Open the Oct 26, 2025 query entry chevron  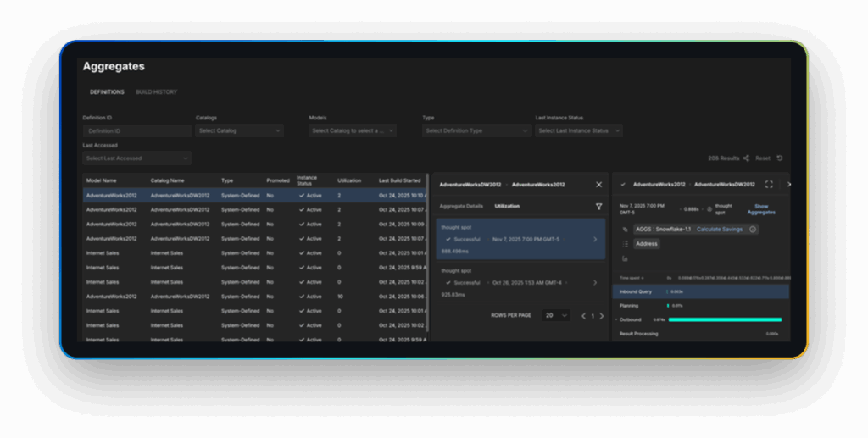point(595,283)
